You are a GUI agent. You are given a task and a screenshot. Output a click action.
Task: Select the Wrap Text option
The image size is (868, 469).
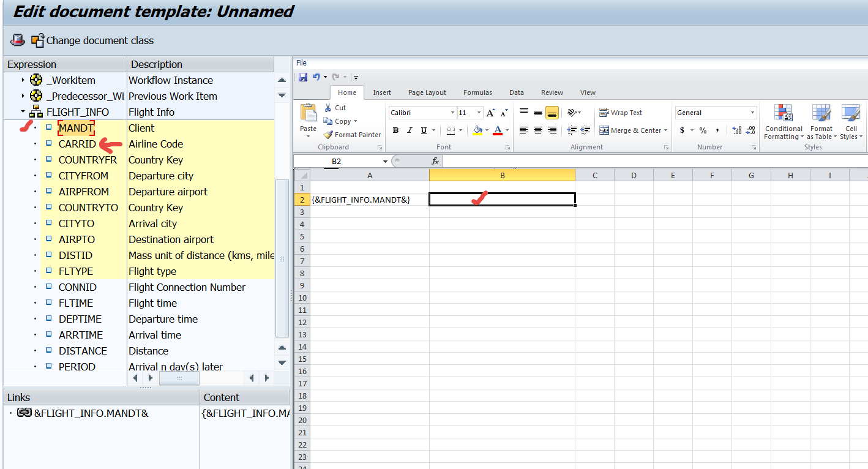click(627, 112)
